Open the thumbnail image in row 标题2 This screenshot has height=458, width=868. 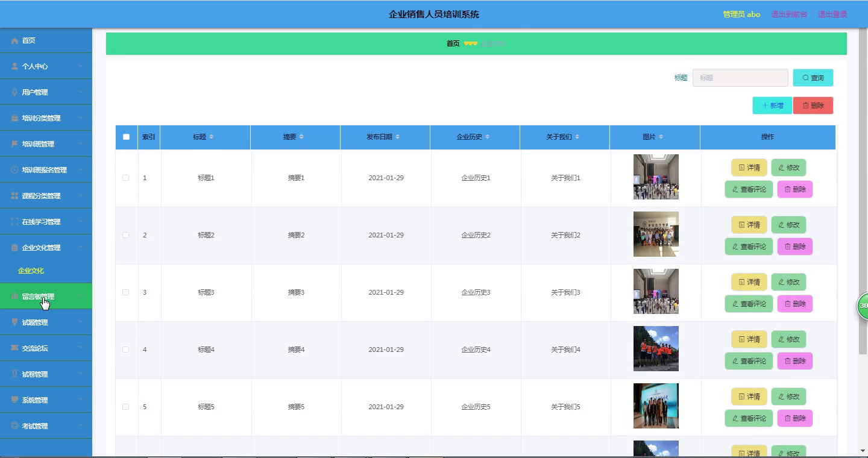pyautogui.click(x=656, y=234)
